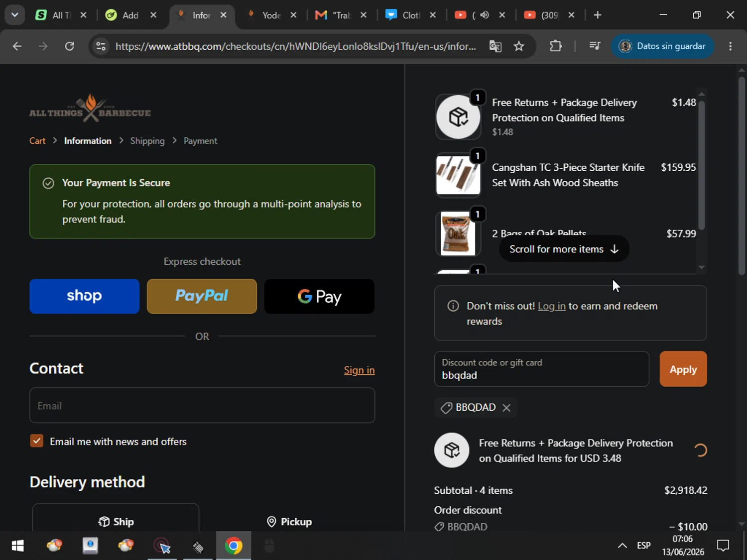Mute the audio-playing tab speaker icon
Image resolution: width=747 pixels, height=560 pixels.
point(485,15)
